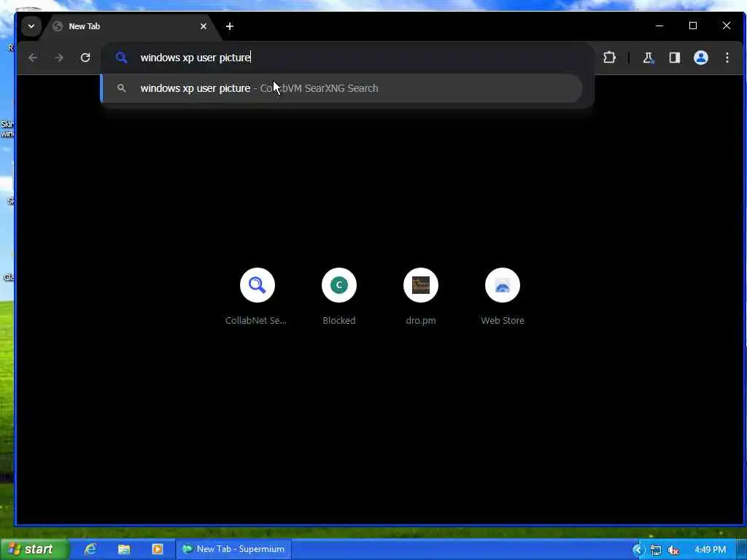The image size is (747, 560).
Task: Open the folder icon in quick launch
Action: coord(124,549)
